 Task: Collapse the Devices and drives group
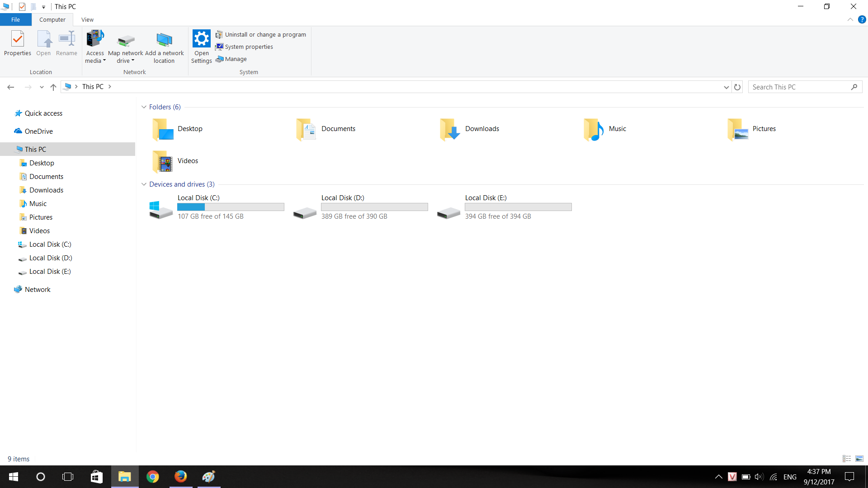pos(144,184)
